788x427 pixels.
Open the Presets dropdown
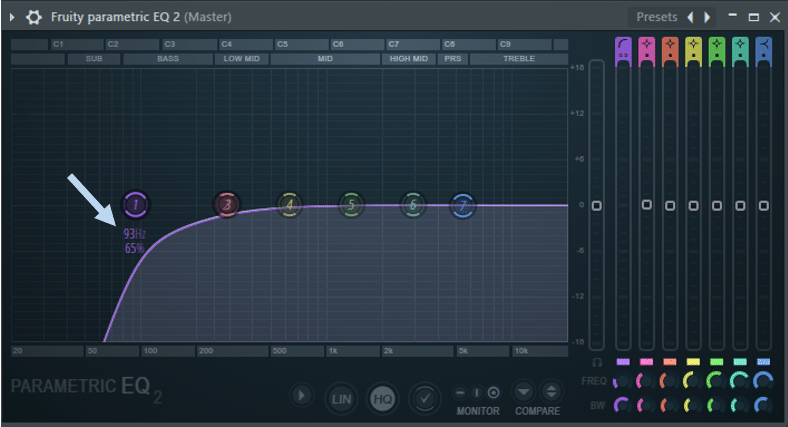click(x=656, y=17)
